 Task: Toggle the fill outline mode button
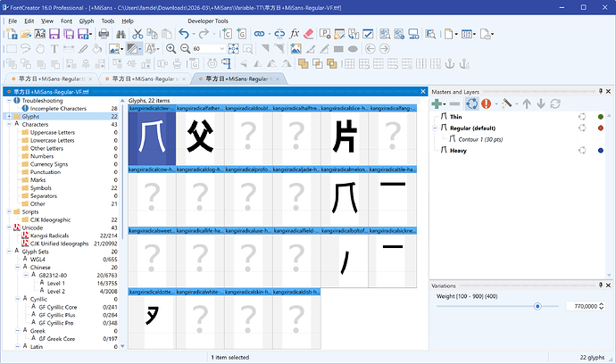132,49
